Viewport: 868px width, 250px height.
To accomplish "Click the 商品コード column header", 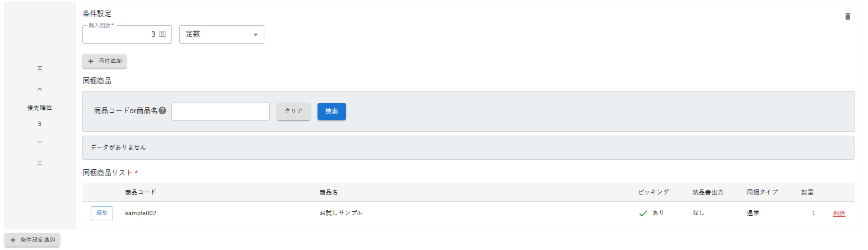I will [141, 192].
